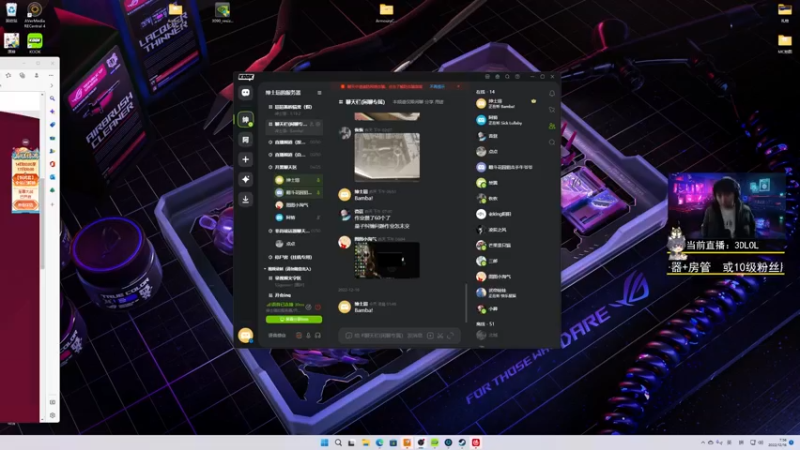Click the blue link in red banner
Image resolution: width=800 pixels, height=450 pixels.
pyautogui.click(x=437, y=87)
